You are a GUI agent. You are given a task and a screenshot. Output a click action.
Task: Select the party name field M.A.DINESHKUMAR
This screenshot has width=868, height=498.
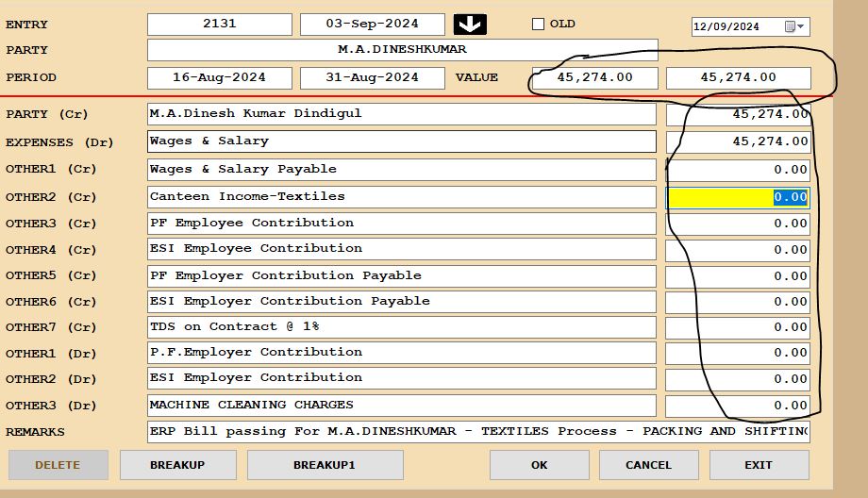click(x=402, y=50)
